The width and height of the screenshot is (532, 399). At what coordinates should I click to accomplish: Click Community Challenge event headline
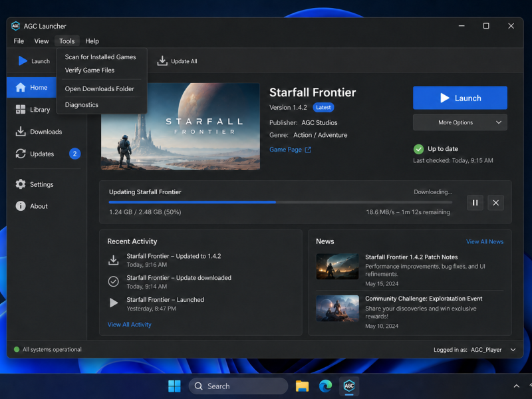(424, 299)
